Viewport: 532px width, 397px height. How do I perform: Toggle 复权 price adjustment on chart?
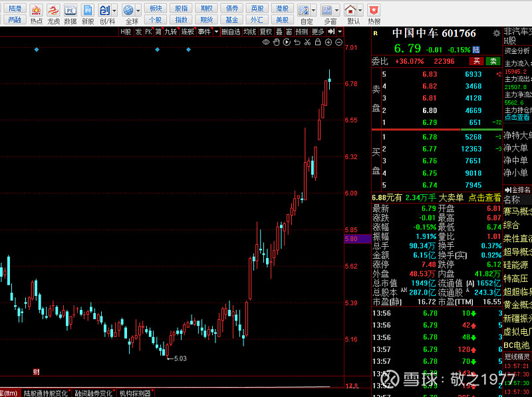pos(265,31)
